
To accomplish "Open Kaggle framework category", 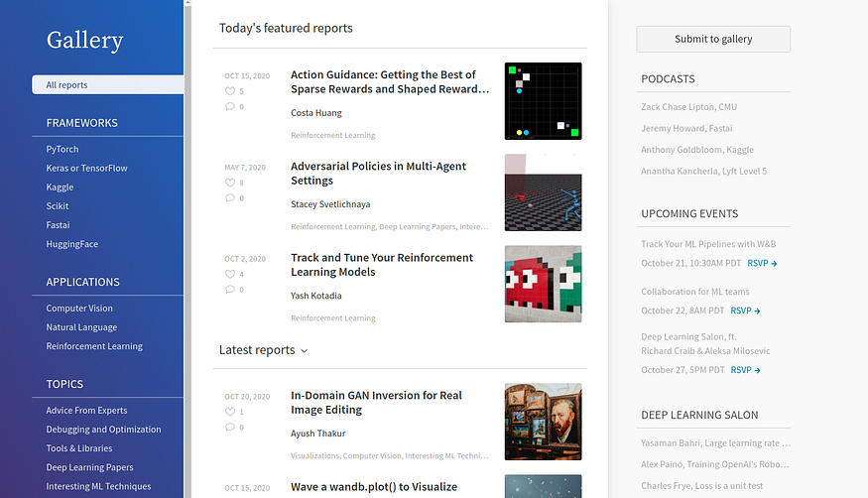I will pos(60,187).
